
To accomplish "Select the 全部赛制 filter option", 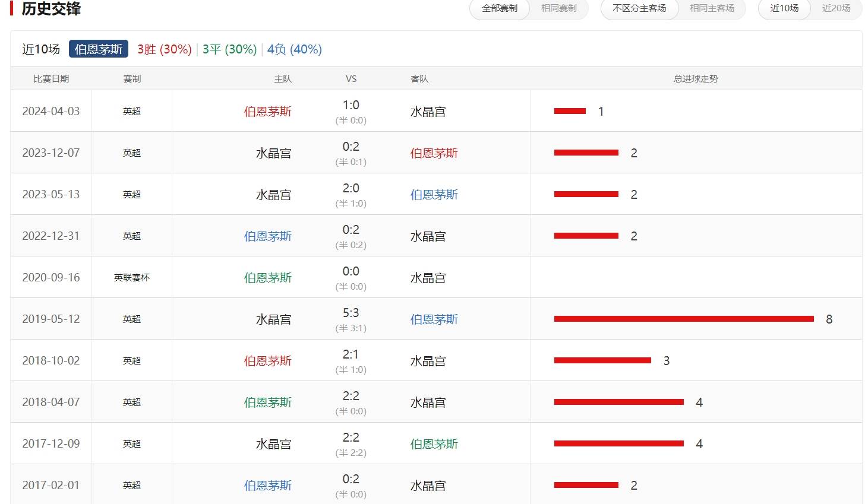I will tap(500, 8).
